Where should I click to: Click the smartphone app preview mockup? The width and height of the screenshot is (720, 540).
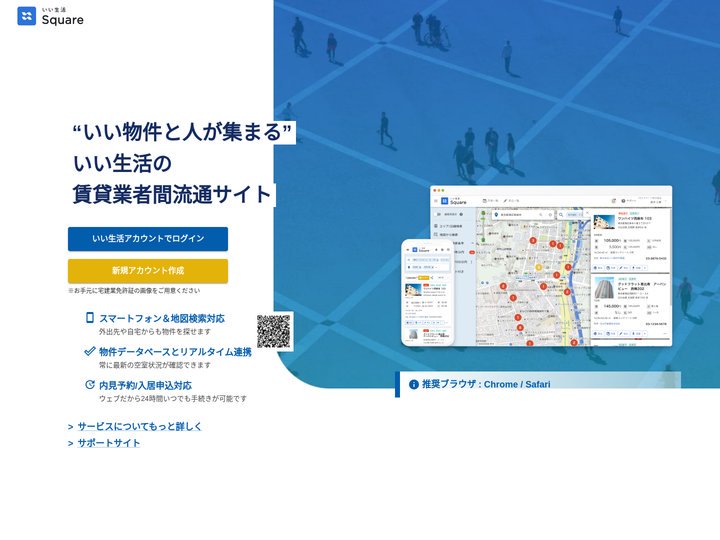coord(428,292)
